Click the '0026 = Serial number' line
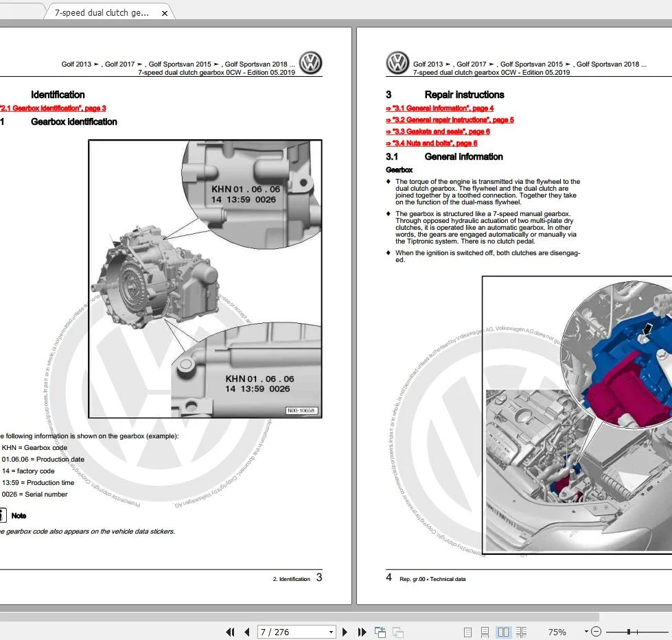The width and height of the screenshot is (672, 640). (x=34, y=495)
